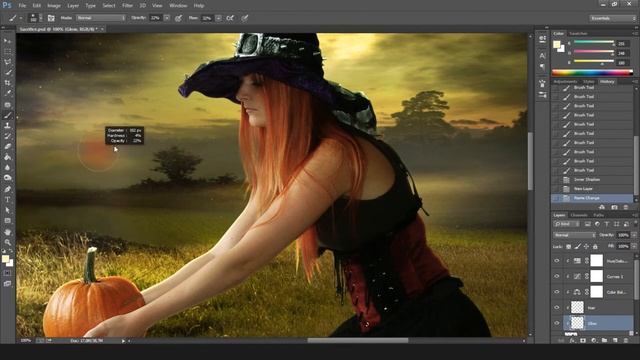
Task: Select the Lasso tool
Action: (7, 62)
